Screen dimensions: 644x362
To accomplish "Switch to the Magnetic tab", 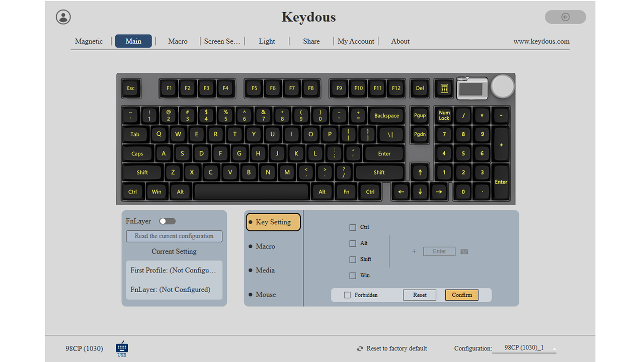I will click(x=89, y=41).
